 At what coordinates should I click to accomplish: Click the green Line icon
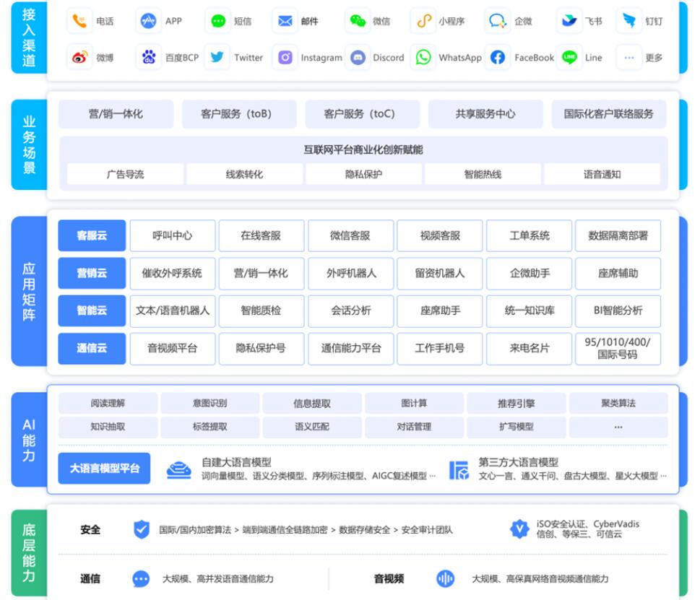pos(569,57)
